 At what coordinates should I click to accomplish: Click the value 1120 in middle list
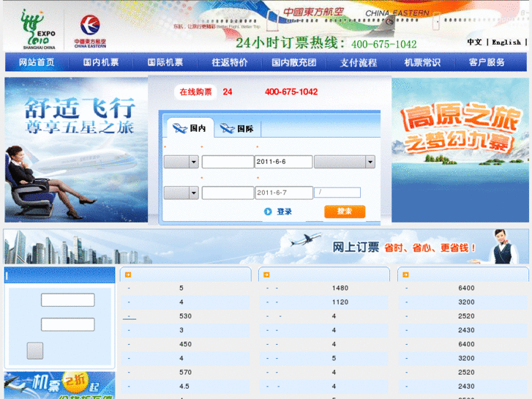click(340, 302)
